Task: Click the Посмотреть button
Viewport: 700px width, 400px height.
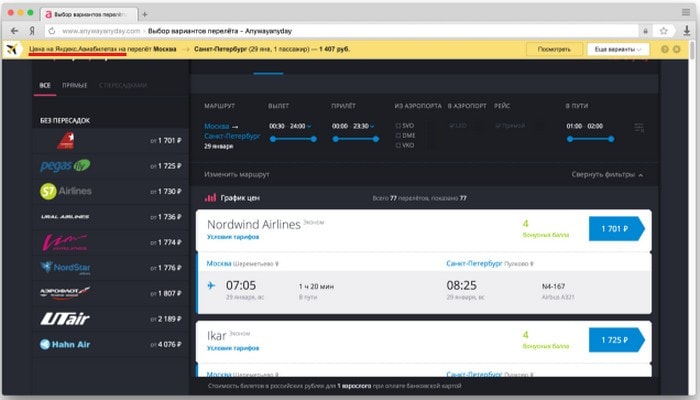Action: [554, 49]
